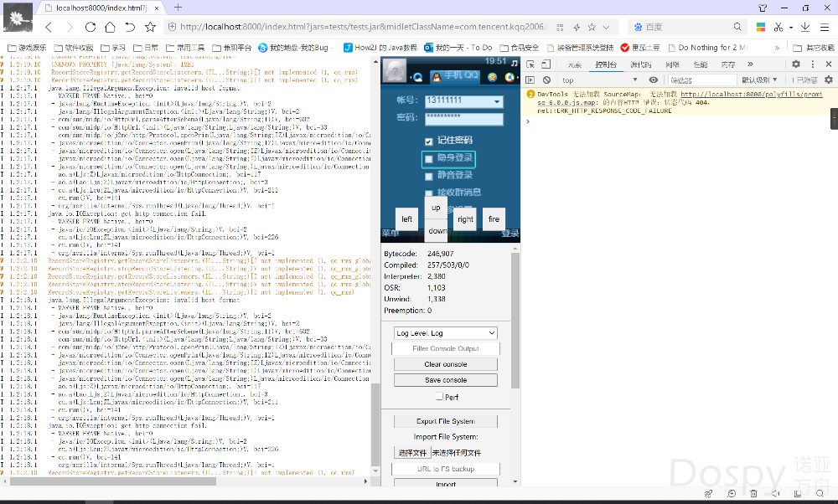
Task: Click the Save console button
Action: point(446,380)
